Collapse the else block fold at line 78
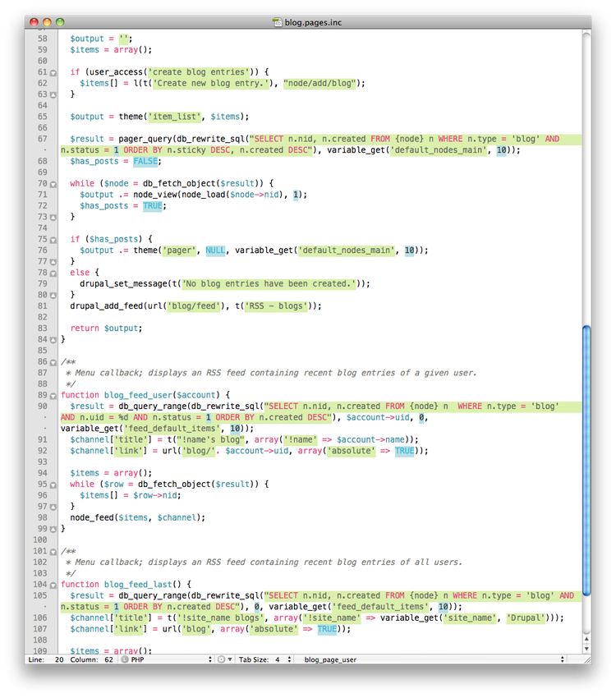 pos(53,273)
